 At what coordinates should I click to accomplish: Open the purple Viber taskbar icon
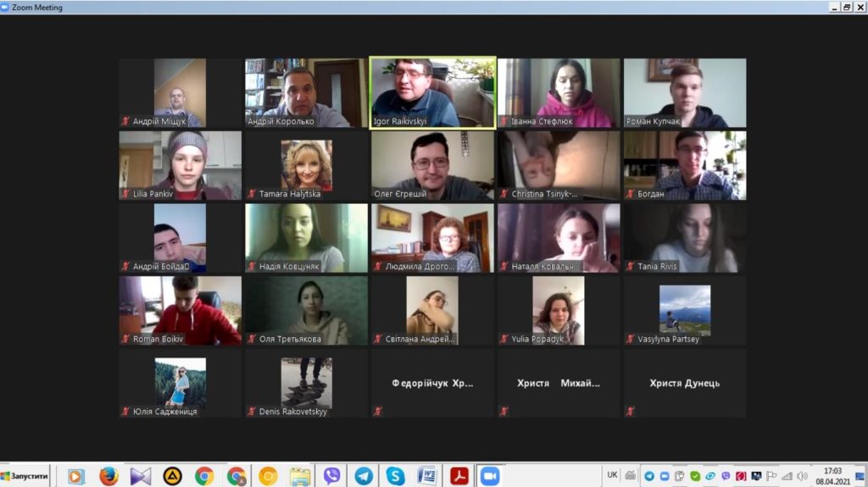(x=331, y=476)
